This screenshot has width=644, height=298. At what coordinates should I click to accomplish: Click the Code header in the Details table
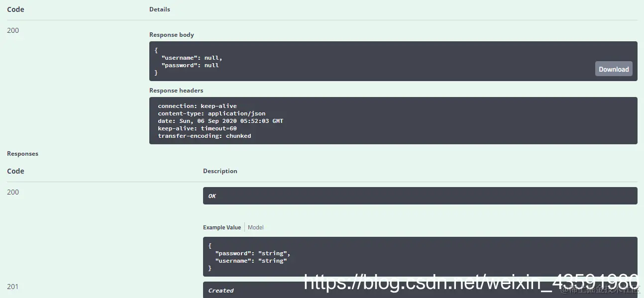[15, 9]
